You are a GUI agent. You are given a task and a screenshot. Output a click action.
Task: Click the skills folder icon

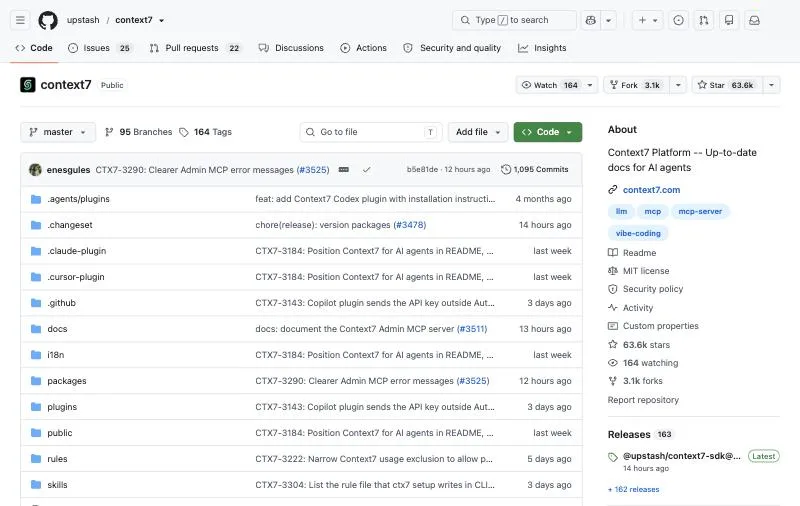coord(36,485)
